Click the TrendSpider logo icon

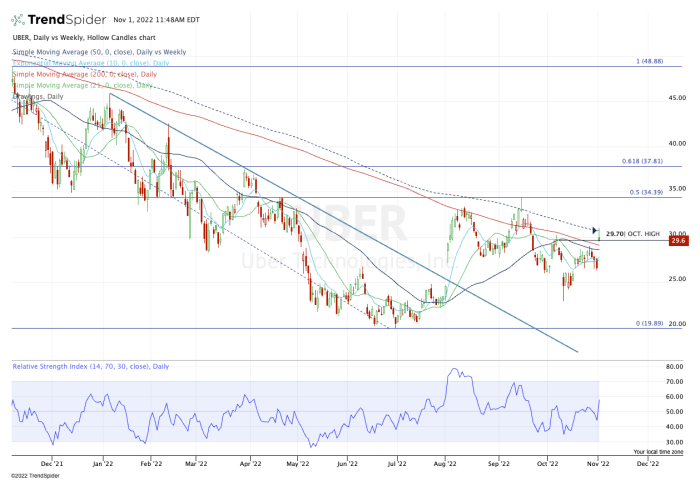point(22,20)
